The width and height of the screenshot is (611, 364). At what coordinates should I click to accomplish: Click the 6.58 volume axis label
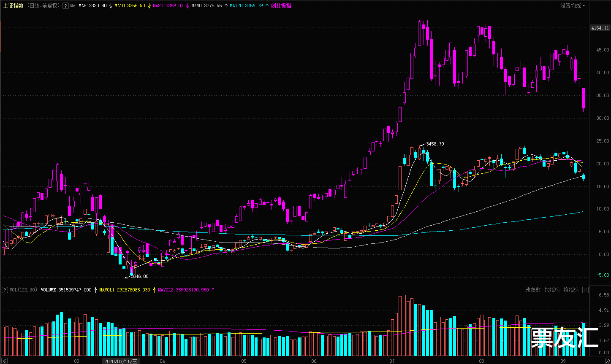pos(604,295)
